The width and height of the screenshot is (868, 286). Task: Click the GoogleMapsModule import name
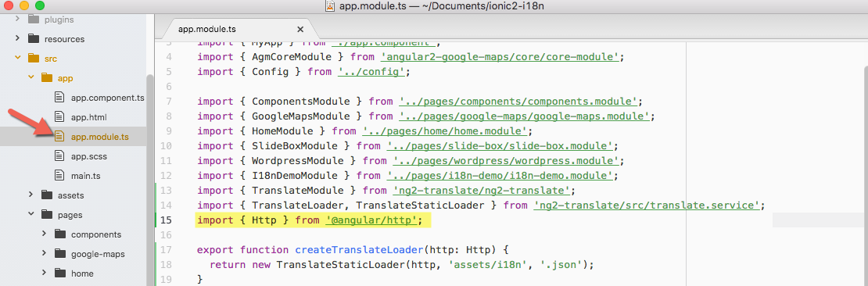point(300,116)
